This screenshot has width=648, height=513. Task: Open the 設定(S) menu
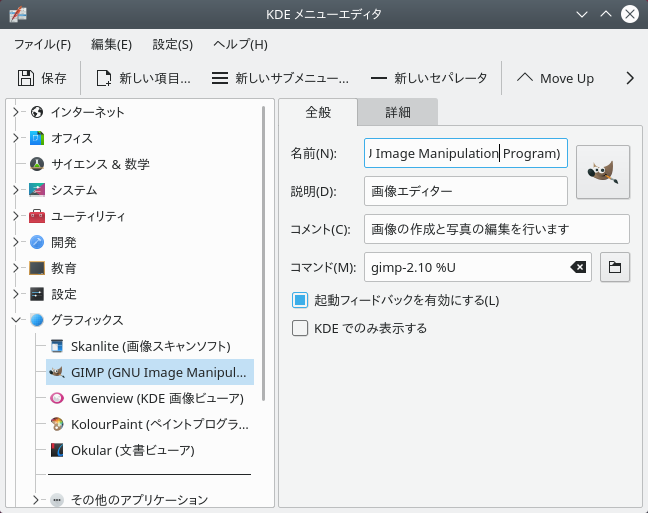pos(172,44)
